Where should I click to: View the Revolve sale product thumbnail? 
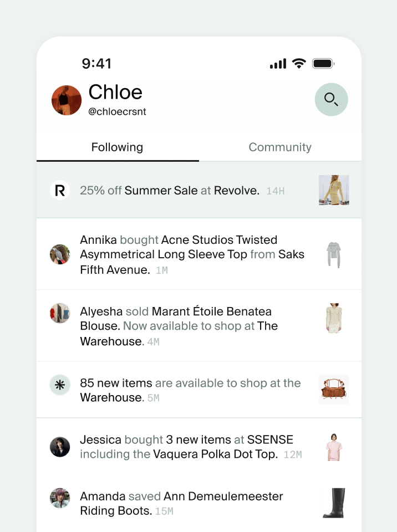[334, 191]
